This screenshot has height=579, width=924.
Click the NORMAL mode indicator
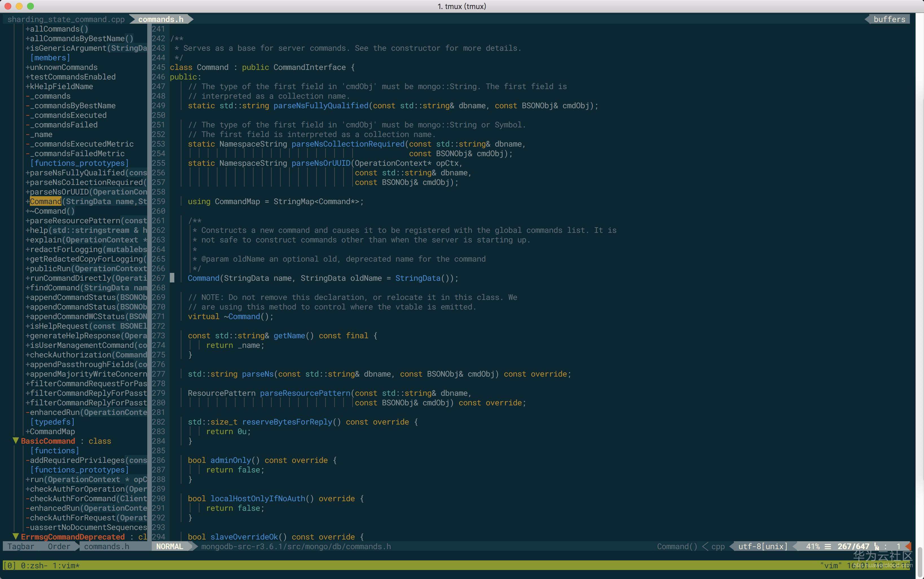coord(169,547)
